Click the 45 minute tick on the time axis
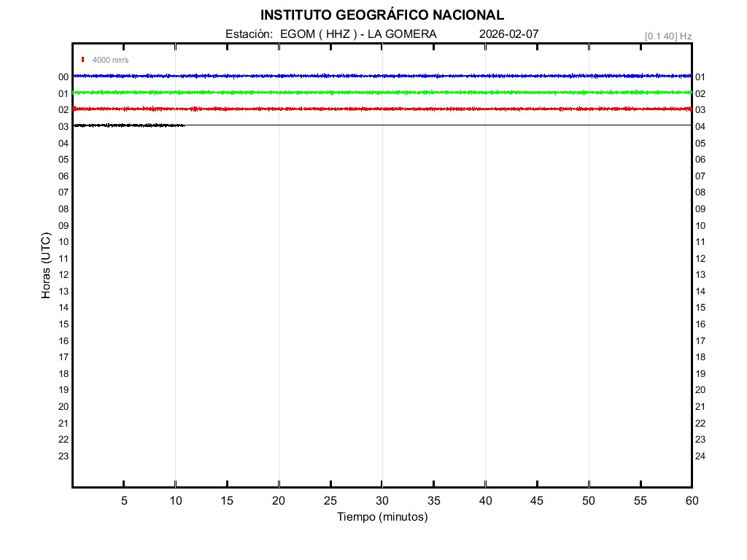The image size is (747, 560). (537, 500)
